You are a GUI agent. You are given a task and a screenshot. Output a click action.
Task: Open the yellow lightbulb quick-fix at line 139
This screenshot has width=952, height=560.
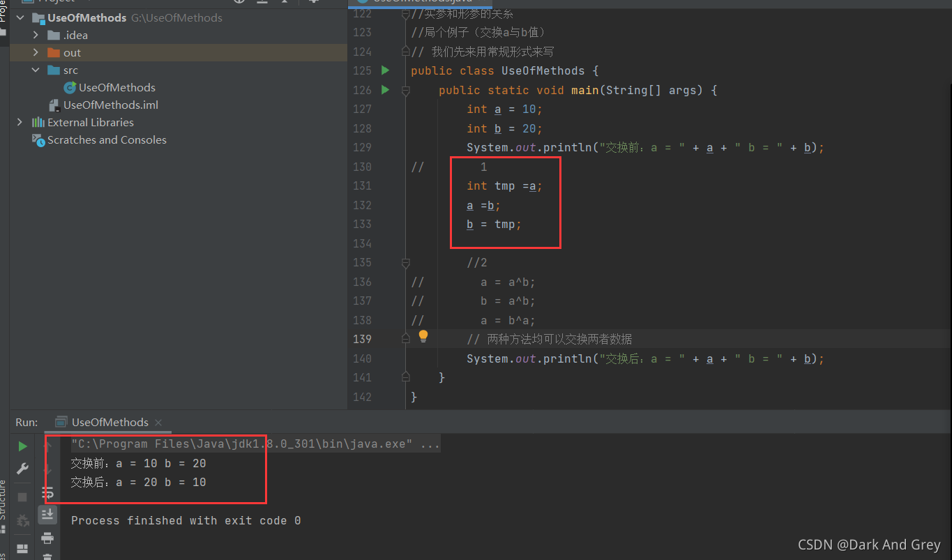pos(423,337)
